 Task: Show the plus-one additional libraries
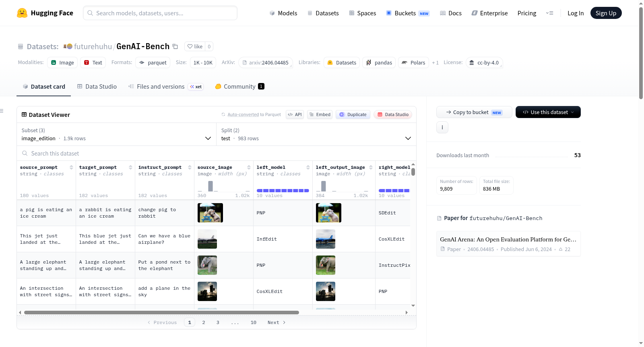point(435,63)
